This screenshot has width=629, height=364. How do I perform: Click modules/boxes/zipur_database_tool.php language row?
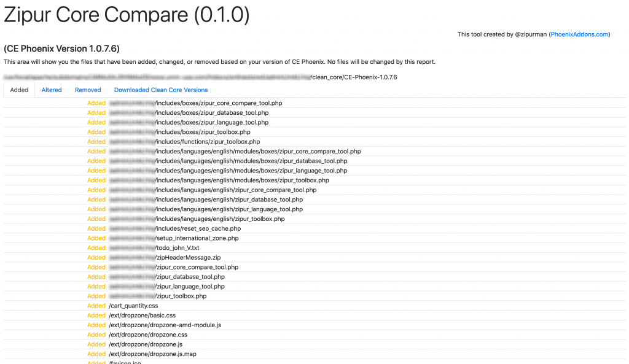[314, 161]
